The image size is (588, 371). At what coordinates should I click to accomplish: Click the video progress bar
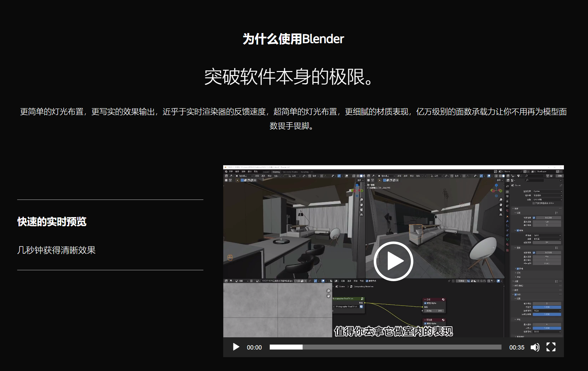(385, 347)
